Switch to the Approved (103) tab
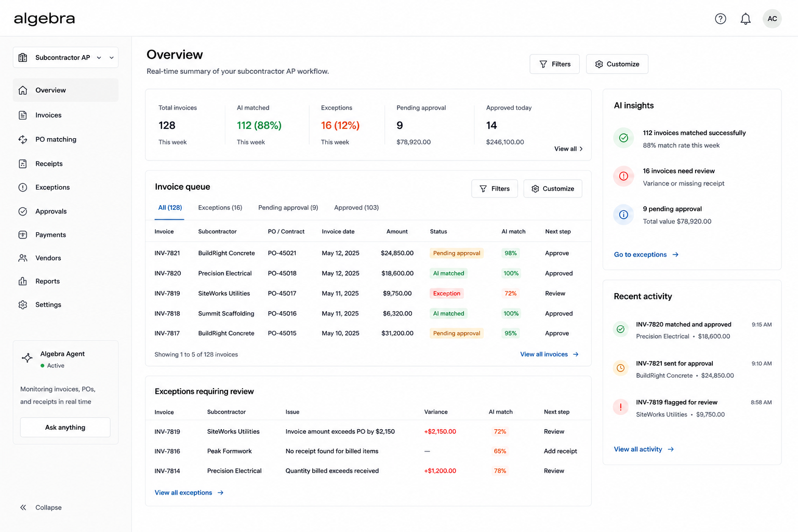The image size is (798, 532). pyautogui.click(x=356, y=208)
